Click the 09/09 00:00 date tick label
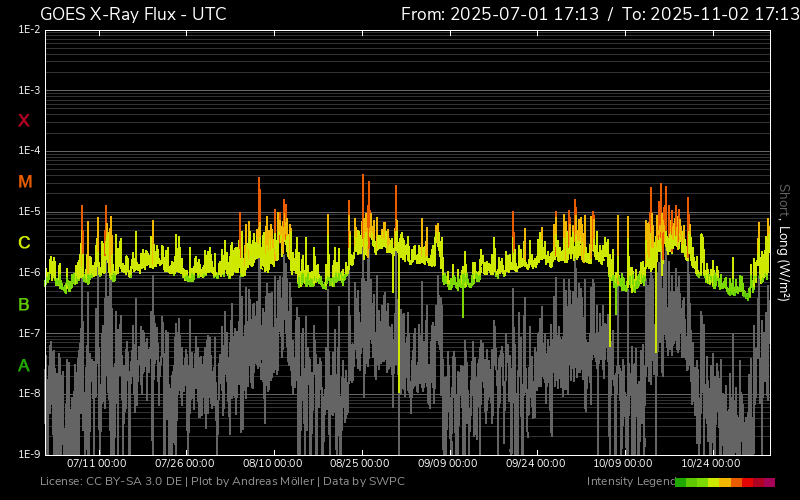The image size is (800, 500). coord(448,464)
